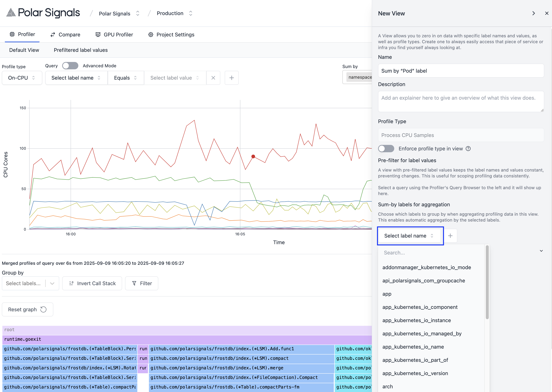Open the Filter funnel icon
552x392 pixels.
pos(135,283)
